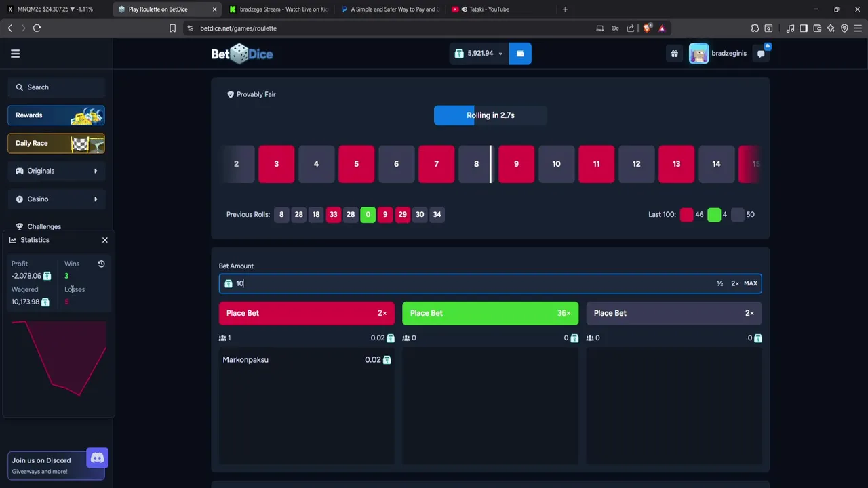Image resolution: width=868 pixels, height=488 pixels.
Task: Open the browser extensions puzzle icon
Action: click(x=755, y=28)
